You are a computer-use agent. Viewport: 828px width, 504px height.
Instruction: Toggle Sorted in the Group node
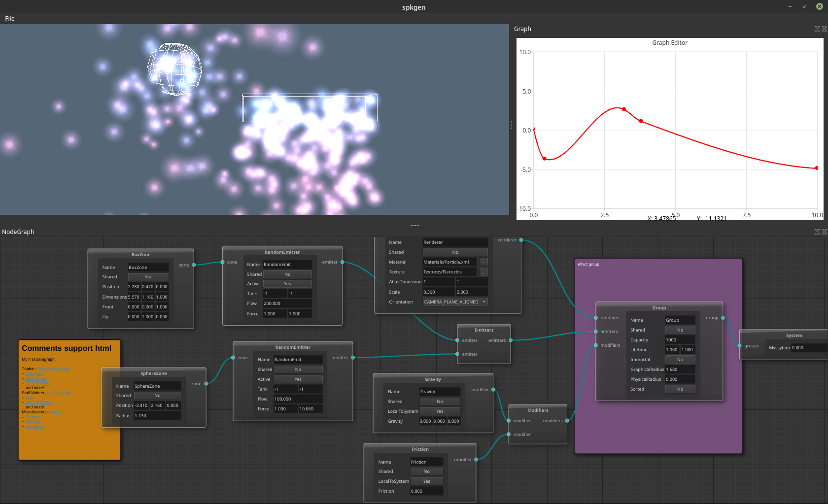point(680,389)
